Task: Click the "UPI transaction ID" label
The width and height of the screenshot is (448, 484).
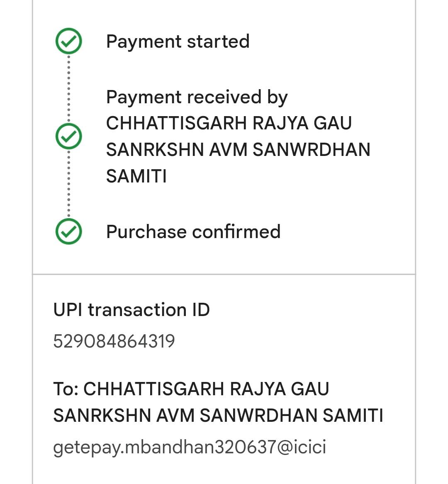Action: coord(131,310)
